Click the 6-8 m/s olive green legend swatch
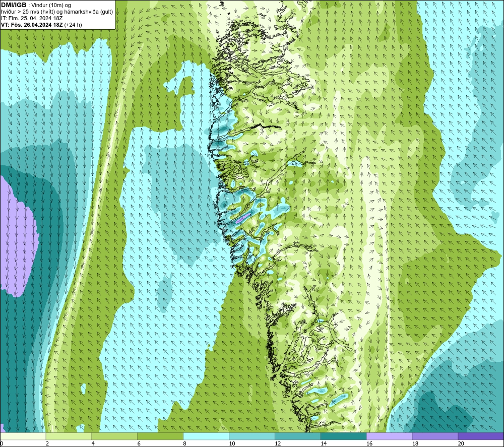The height and width of the screenshot is (447, 504). point(160,436)
